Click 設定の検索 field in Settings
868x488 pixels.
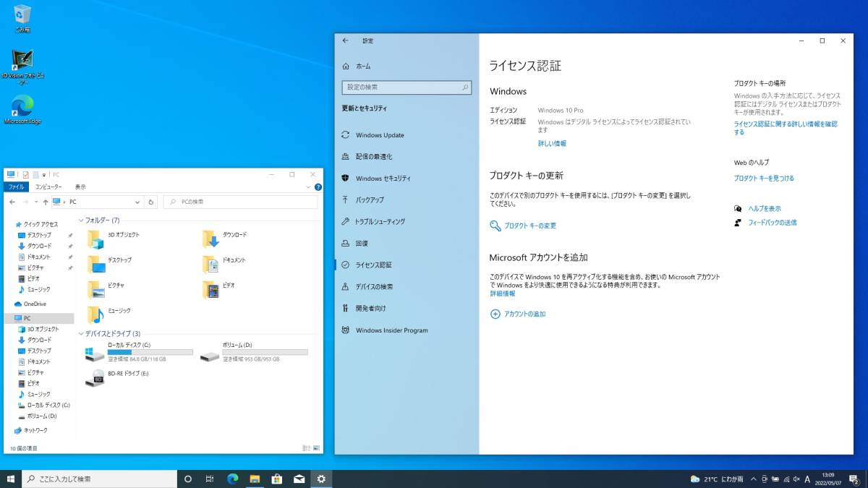[407, 87]
